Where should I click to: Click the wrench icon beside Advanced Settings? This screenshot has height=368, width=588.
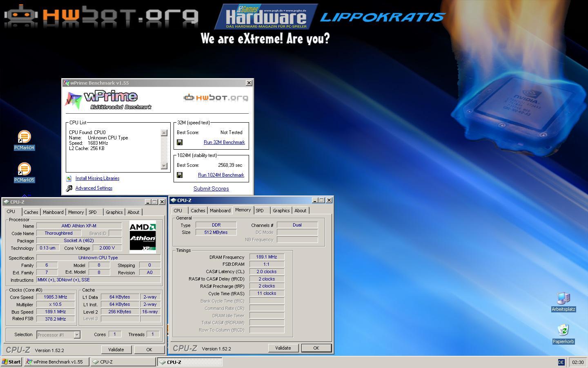(69, 188)
